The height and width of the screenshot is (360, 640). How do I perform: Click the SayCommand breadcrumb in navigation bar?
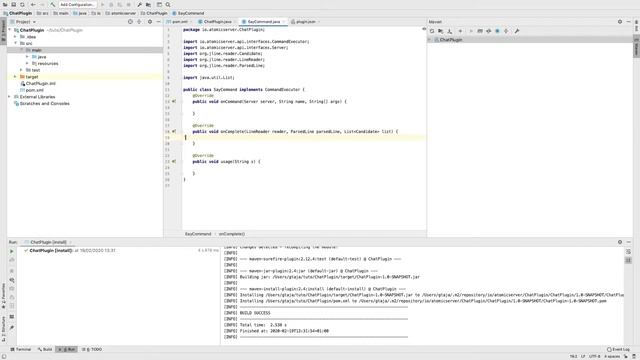188,13
